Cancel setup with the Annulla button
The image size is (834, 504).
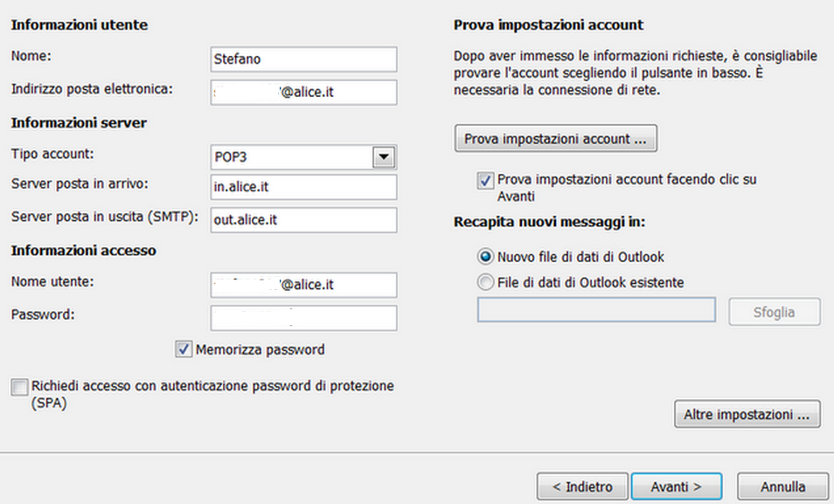(x=782, y=487)
